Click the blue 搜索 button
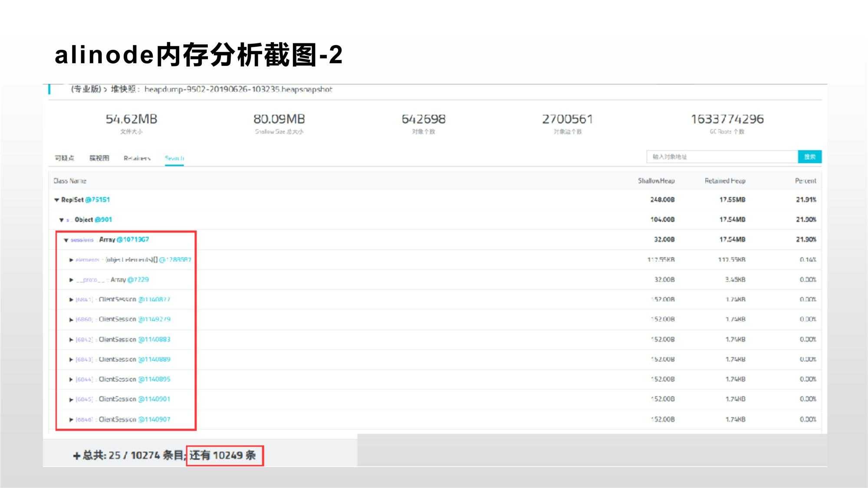The image size is (868, 488). click(x=810, y=157)
